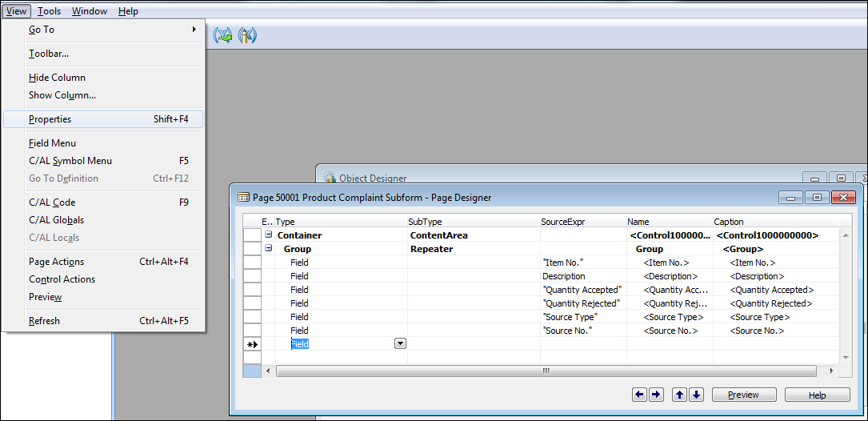Image resolution: width=868 pixels, height=421 pixels.
Task: Open the Type dropdown on new row
Action: (400, 344)
